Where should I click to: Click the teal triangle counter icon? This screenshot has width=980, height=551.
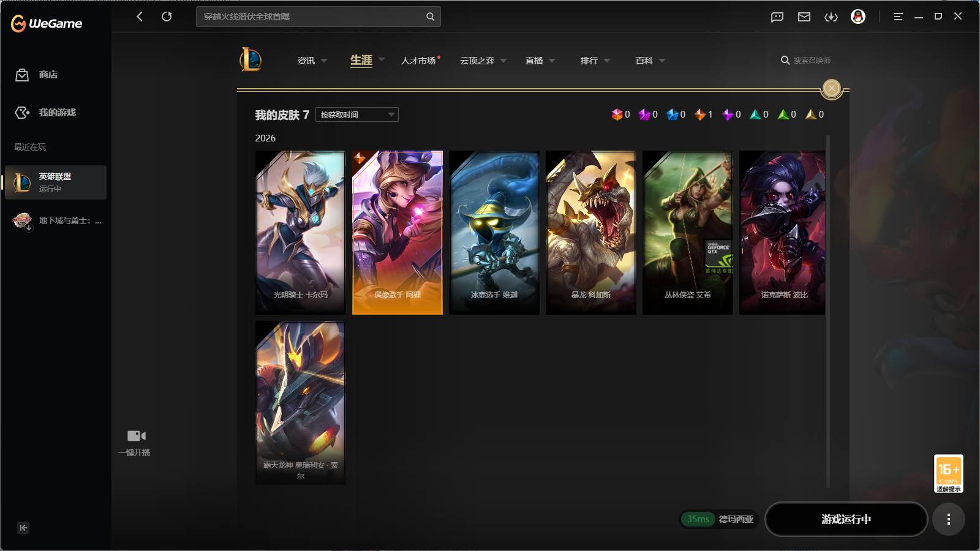(x=755, y=114)
